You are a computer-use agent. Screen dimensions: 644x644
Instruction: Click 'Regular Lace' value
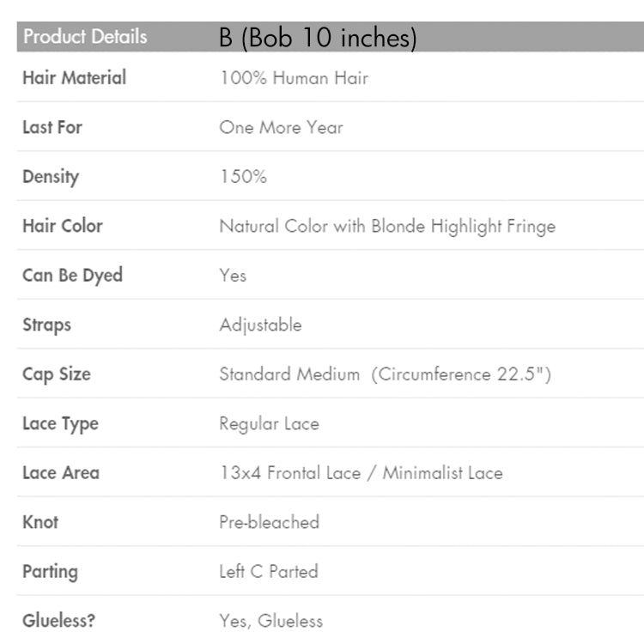(x=269, y=423)
